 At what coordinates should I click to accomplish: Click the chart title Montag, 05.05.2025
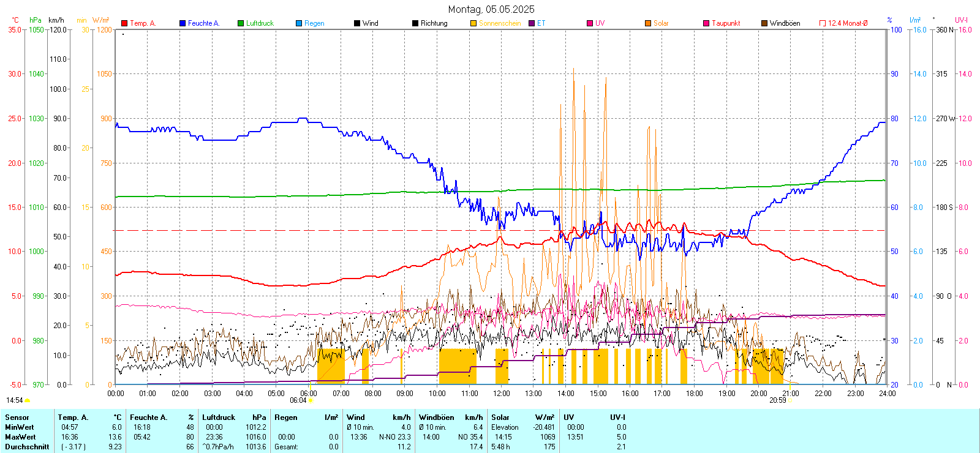(491, 9)
